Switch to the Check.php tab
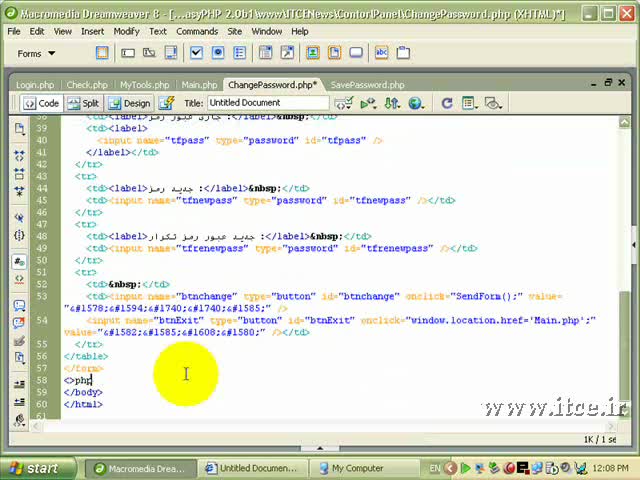The height and width of the screenshot is (480, 640). pyautogui.click(x=87, y=85)
